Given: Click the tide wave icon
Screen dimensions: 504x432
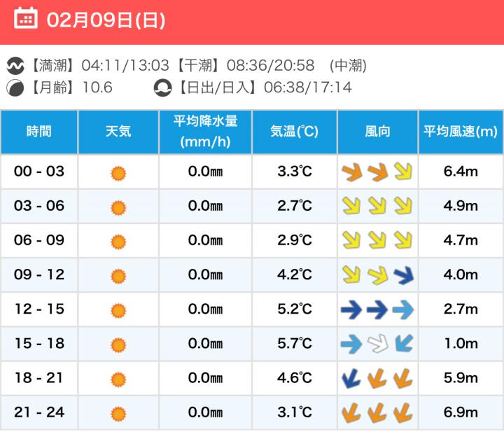Looking at the screenshot, I should pos(15,66).
